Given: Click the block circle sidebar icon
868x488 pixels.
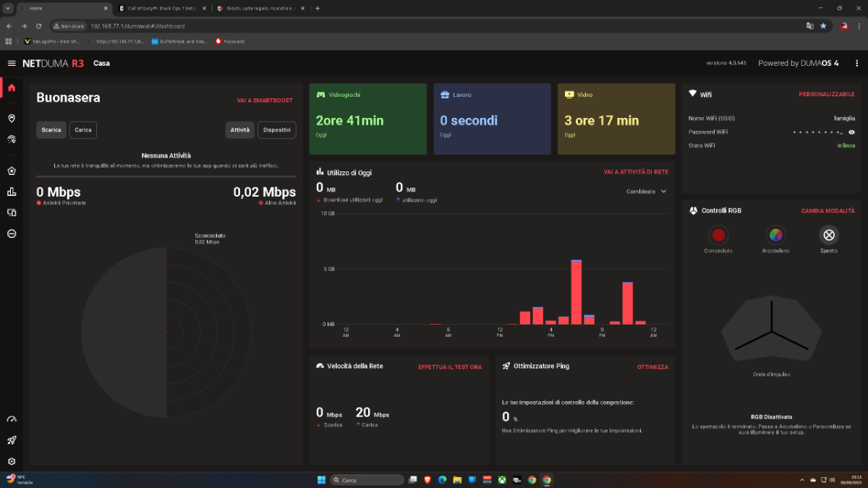Looking at the screenshot, I should coord(12,234).
